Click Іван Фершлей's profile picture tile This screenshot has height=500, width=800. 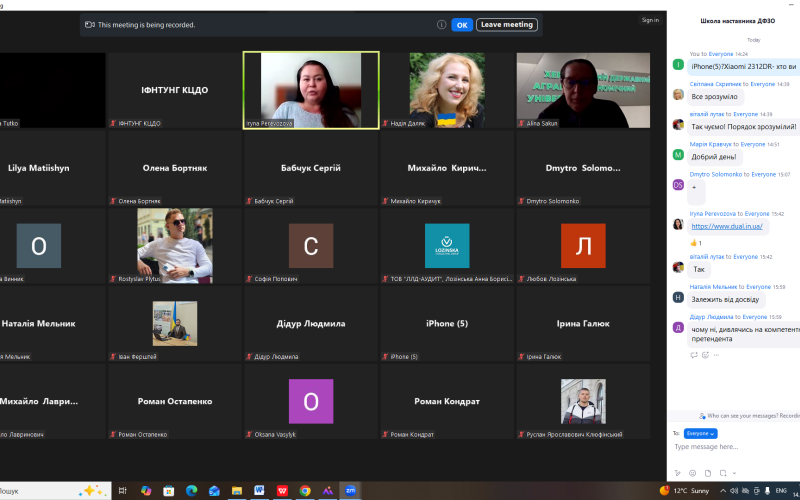pos(174,323)
